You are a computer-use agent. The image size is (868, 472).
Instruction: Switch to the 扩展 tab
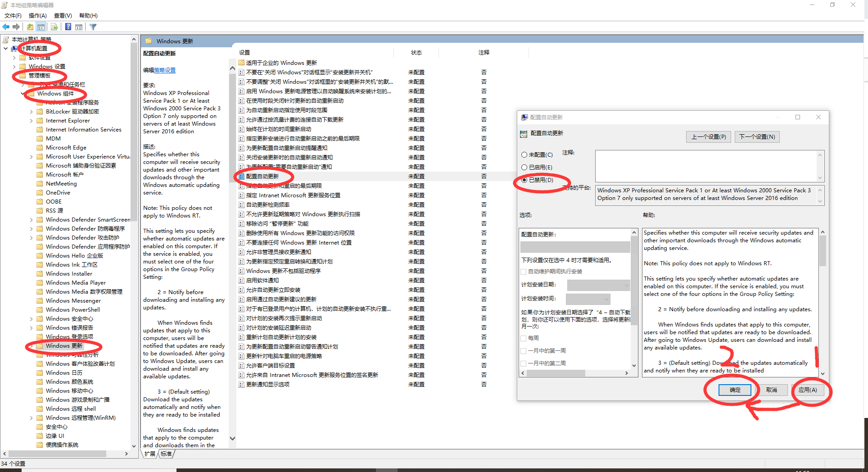(150, 454)
